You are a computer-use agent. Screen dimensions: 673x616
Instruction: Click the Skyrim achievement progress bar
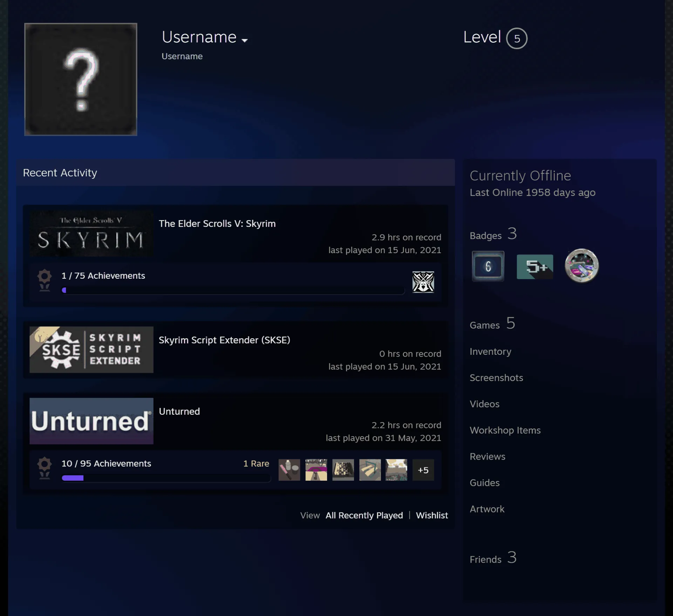(x=233, y=290)
